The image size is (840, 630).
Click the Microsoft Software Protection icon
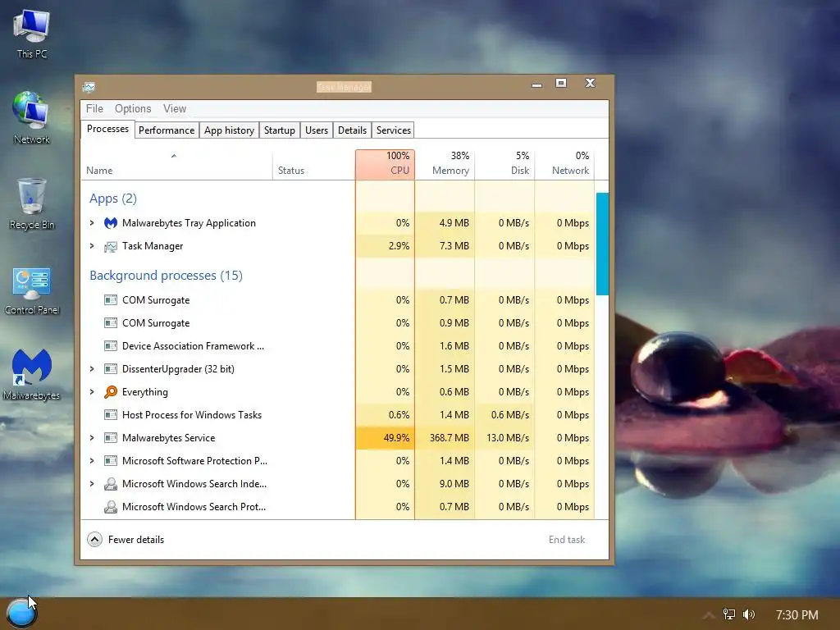point(111,461)
